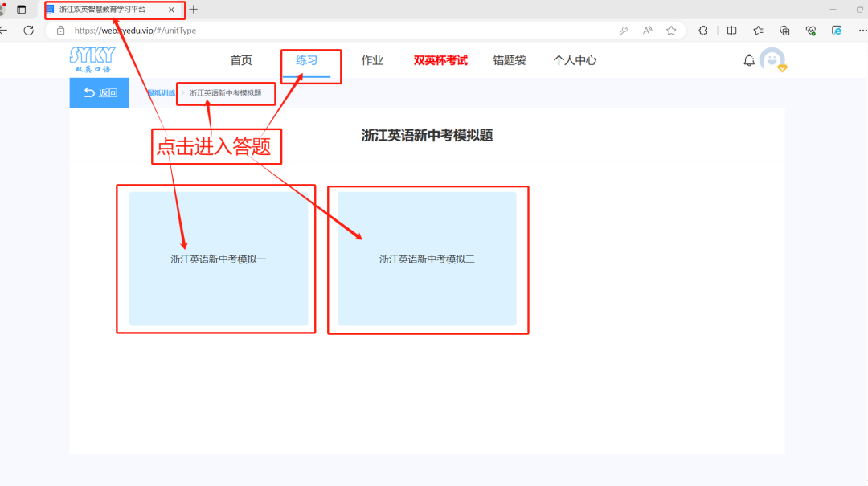Open collections icon

coord(784,31)
